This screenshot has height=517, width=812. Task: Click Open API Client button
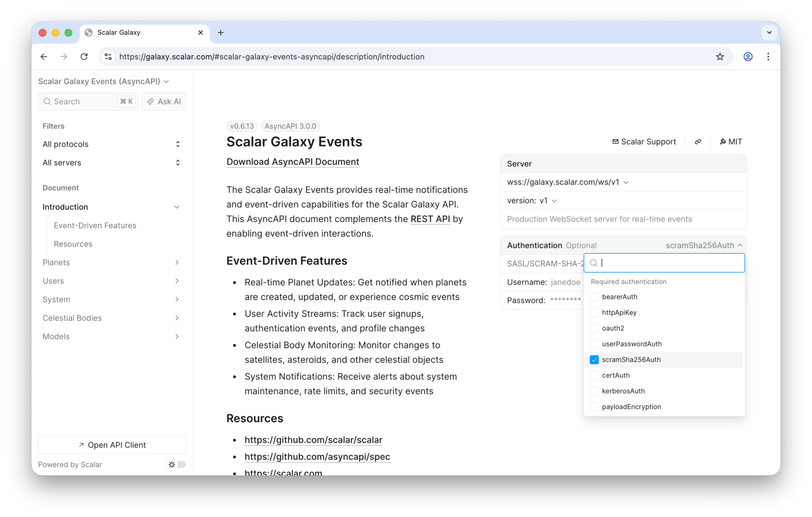(x=112, y=445)
